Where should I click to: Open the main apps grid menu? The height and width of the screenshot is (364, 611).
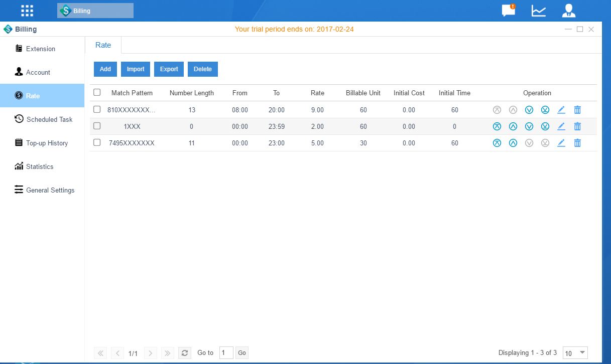27,11
